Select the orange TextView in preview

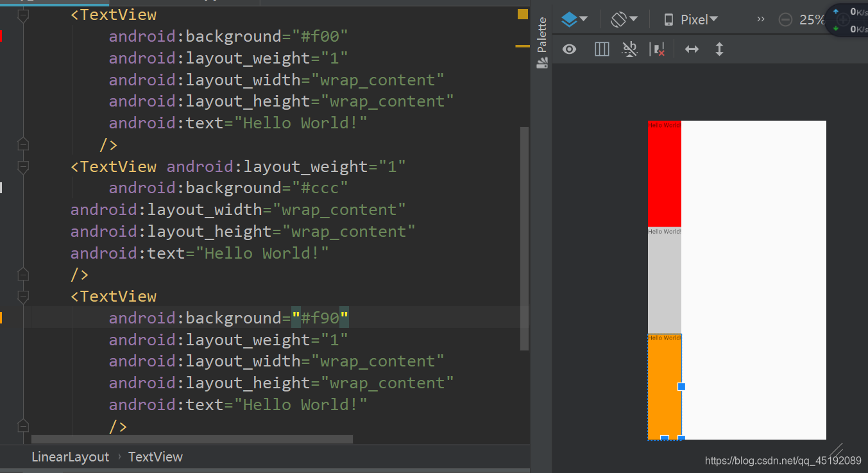[664, 387]
